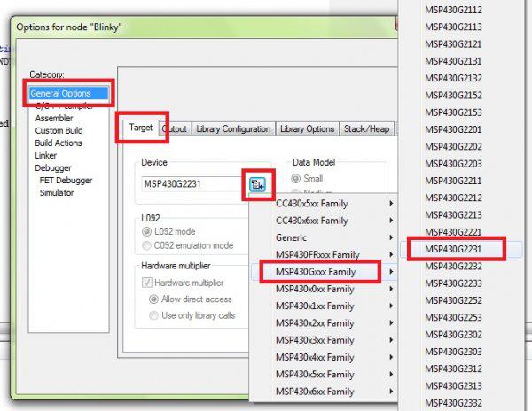Expand MSP430x5xx Family submenu
Image resolution: width=532 pixels, height=411 pixels.
(x=324, y=374)
